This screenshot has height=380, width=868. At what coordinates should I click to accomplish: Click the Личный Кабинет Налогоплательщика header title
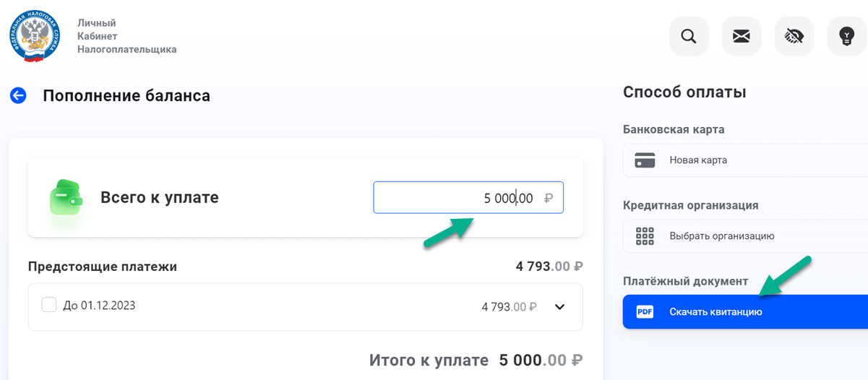126,36
